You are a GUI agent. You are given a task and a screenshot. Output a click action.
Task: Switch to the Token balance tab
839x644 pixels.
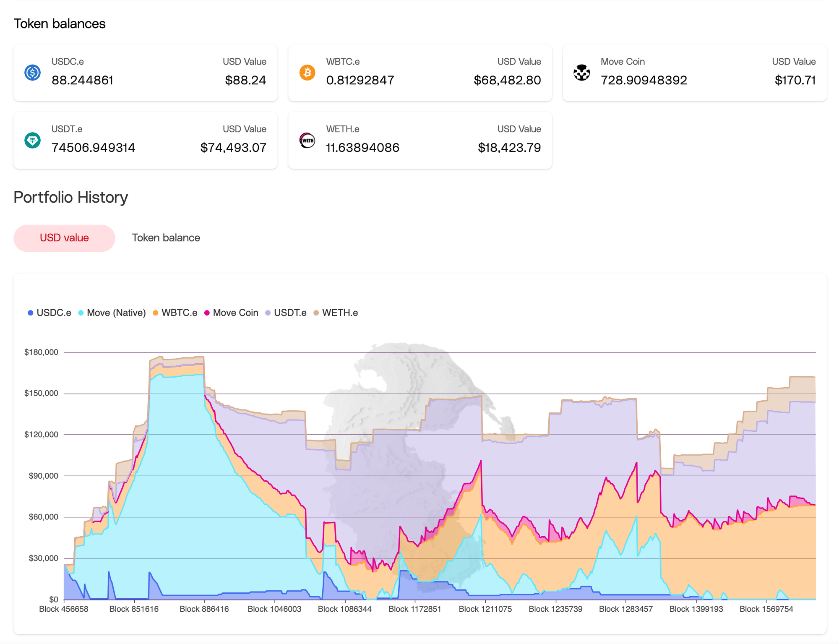[x=166, y=238]
